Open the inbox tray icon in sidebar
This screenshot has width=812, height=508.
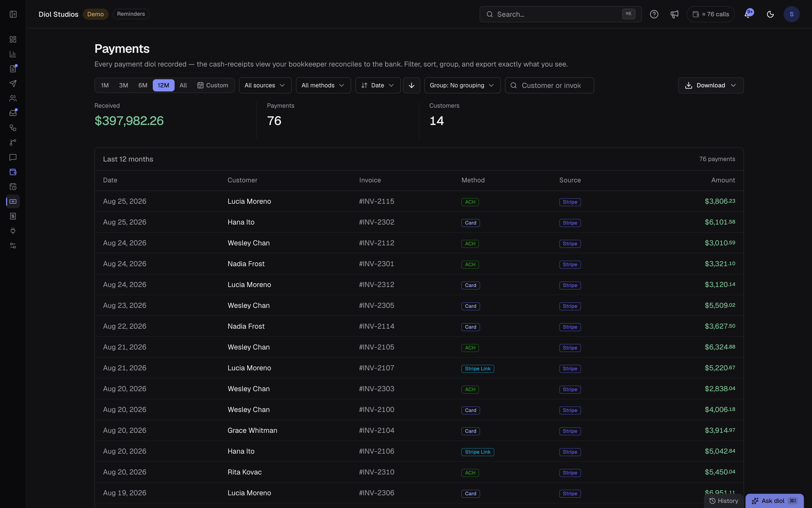pos(13,113)
